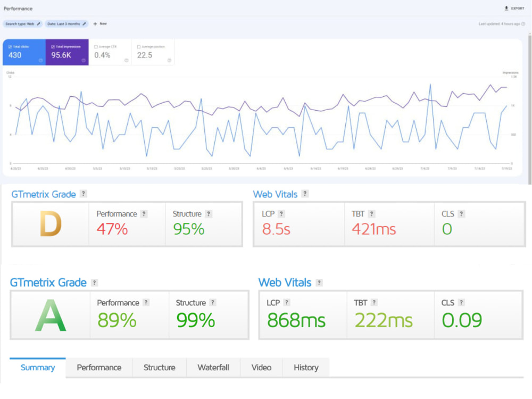Switch to the Structure tab

[160, 368]
